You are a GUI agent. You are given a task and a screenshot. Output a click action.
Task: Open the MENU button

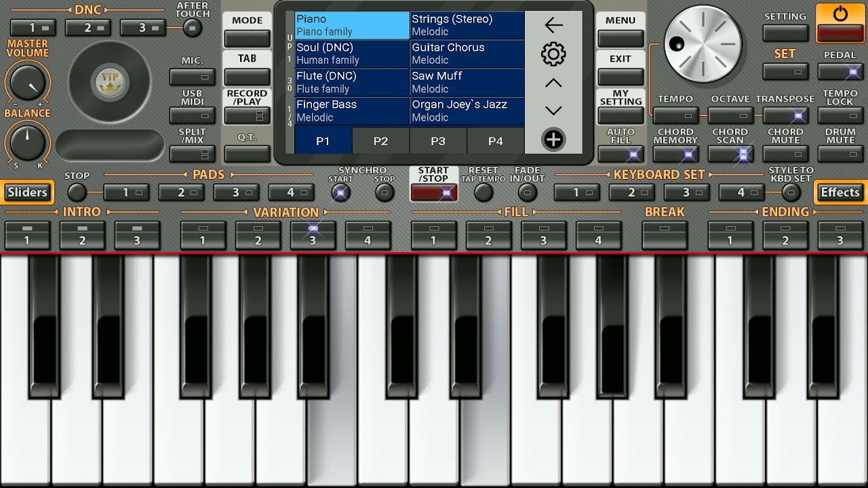point(620,39)
